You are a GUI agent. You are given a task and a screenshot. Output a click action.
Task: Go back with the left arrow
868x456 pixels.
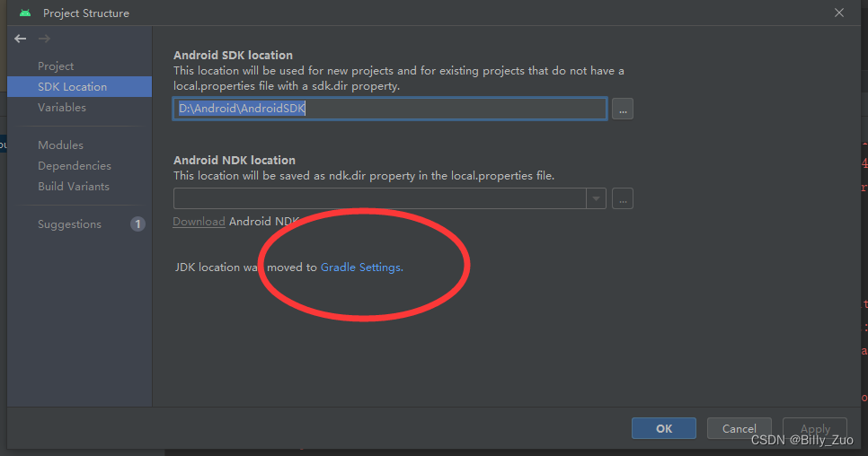(x=21, y=39)
